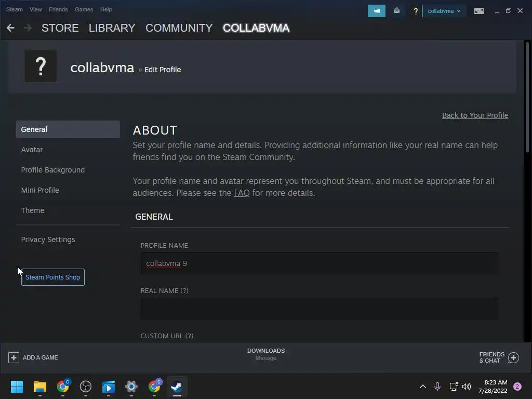Open the FAQ link

242,193
